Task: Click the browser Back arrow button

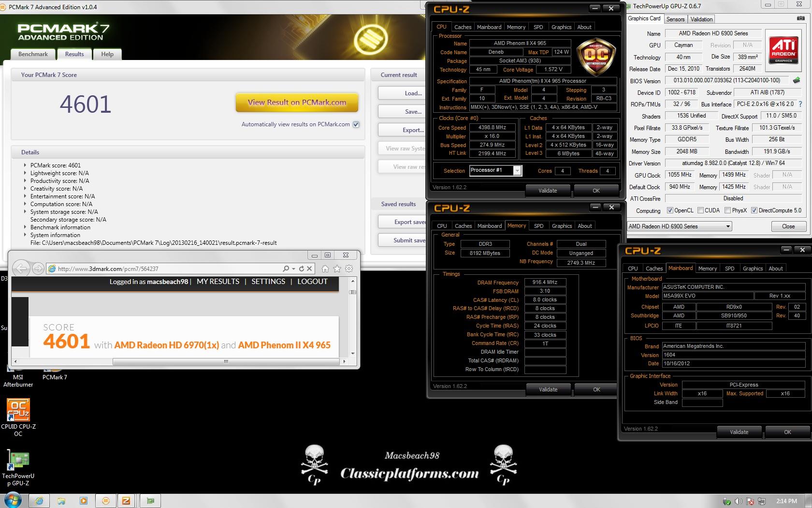Action: pyautogui.click(x=21, y=268)
